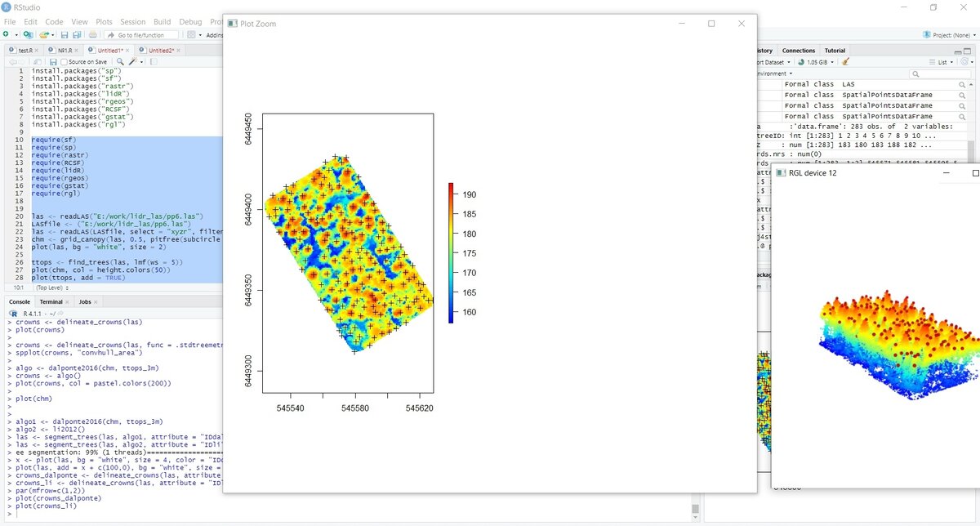The width and height of the screenshot is (980, 526).
Task: Close the Jobs tab
Action: 97,301
